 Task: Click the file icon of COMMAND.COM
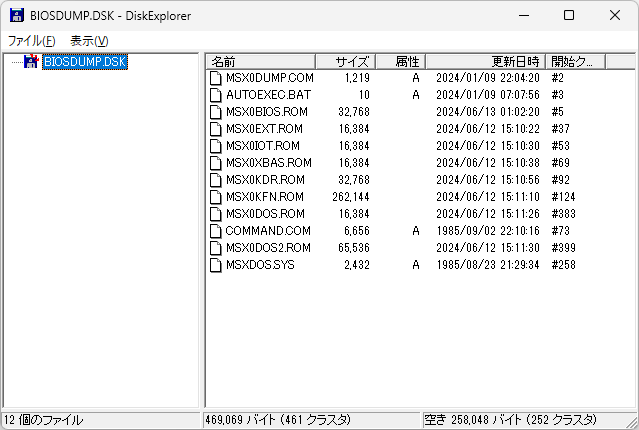click(216, 231)
